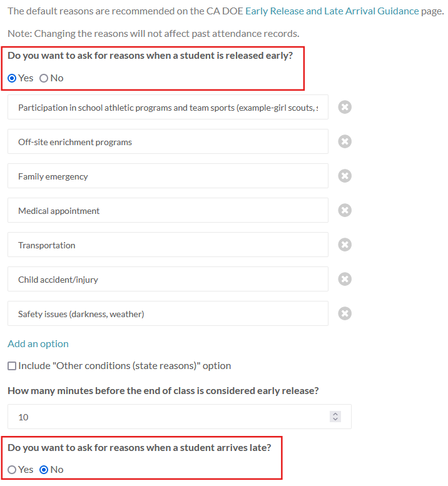Click the minutes stepper arrows
448x486 pixels.
coord(335,417)
